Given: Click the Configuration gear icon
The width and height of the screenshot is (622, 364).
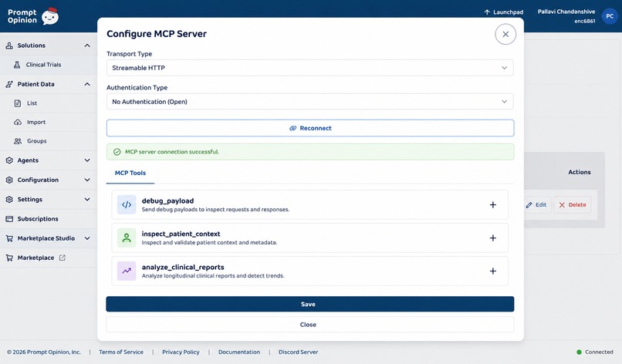Looking at the screenshot, I should (9, 180).
